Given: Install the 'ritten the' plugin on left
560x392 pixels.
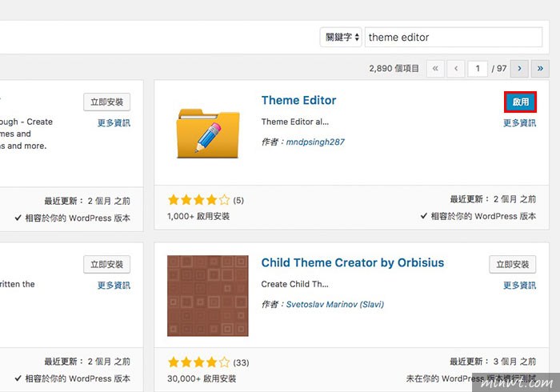Looking at the screenshot, I should tap(106, 265).
